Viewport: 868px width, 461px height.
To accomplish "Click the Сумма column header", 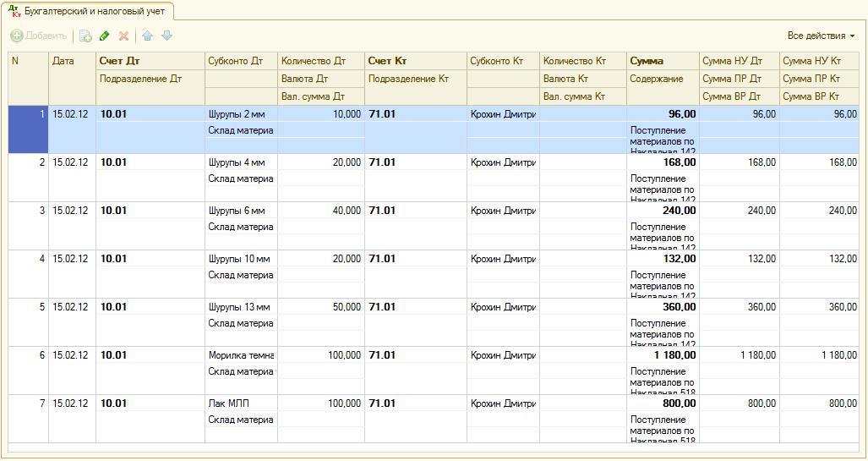I will click(663, 61).
